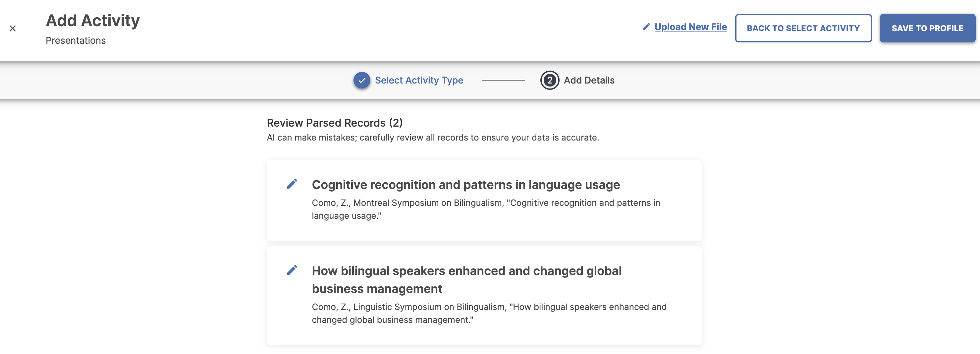Click the Review Parsed Records (2) heading
Screen dimensions: 980x354
point(334,123)
